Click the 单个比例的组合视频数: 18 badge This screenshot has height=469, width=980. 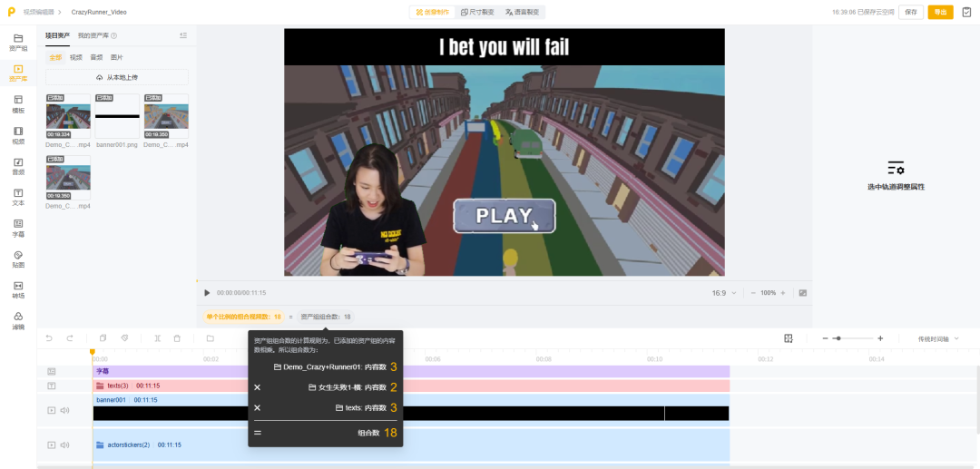[243, 317]
